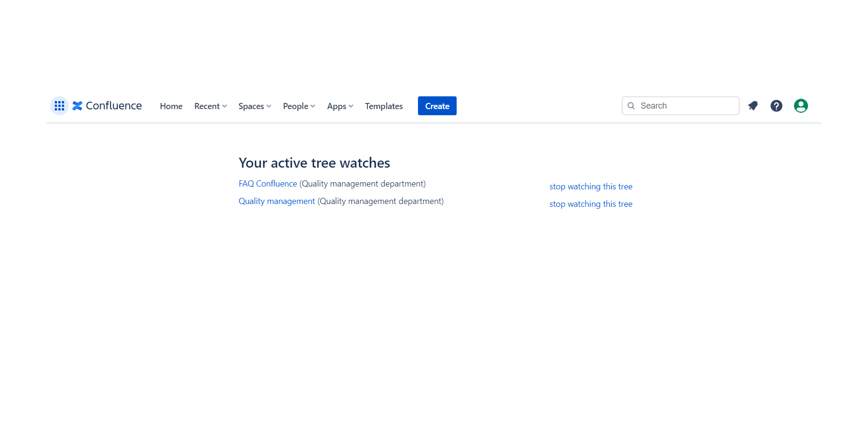Open the help question mark icon
This screenshot has height=425, width=868.
776,106
